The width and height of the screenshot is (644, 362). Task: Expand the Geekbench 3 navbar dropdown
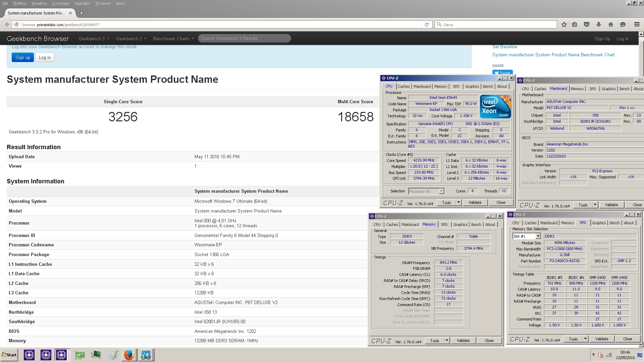[94, 39]
